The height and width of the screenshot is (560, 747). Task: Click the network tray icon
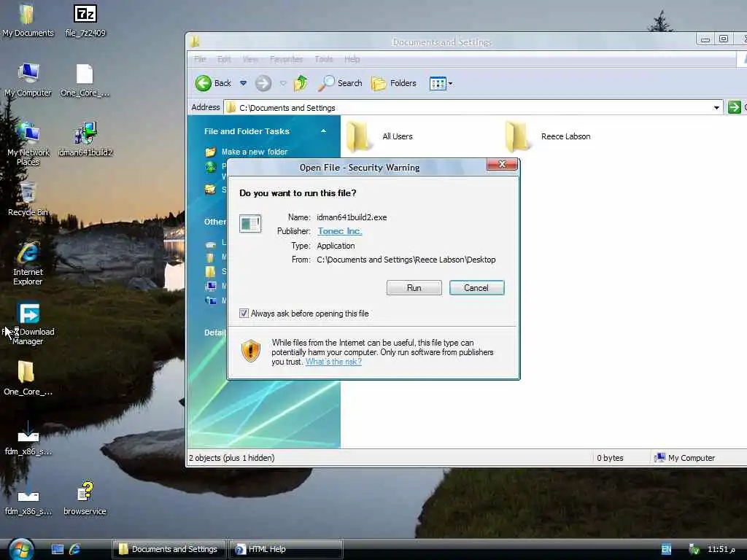coord(694,550)
